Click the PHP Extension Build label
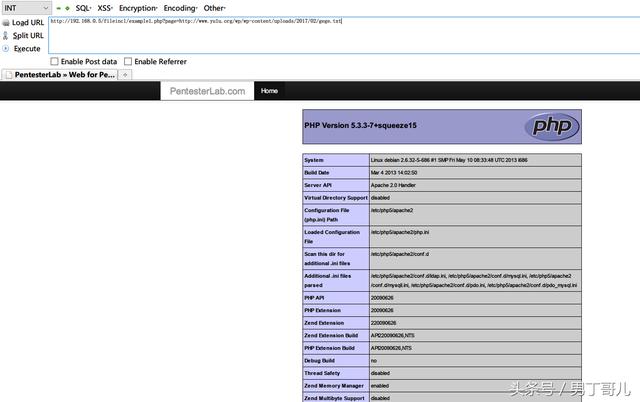 coord(329,348)
